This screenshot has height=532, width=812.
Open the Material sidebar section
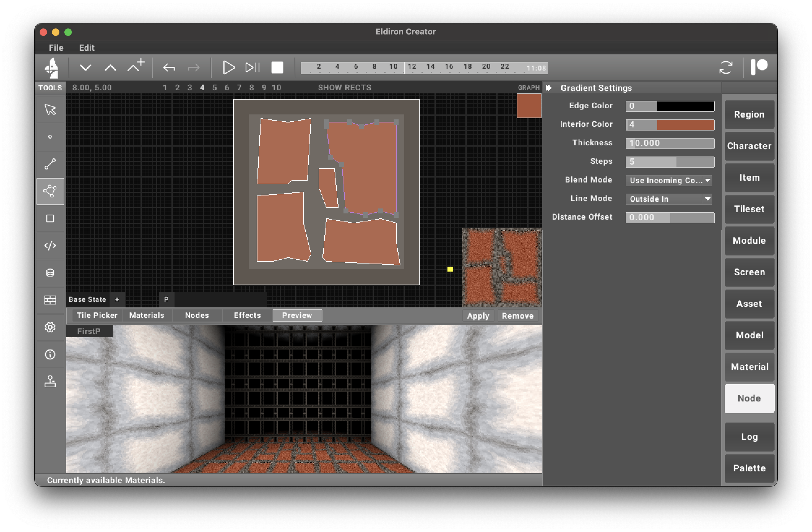[x=749, y=367]
